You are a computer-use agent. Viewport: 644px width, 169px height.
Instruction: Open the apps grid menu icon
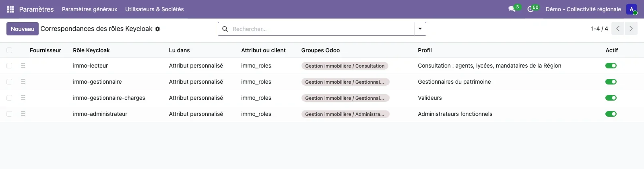[11, 9]
